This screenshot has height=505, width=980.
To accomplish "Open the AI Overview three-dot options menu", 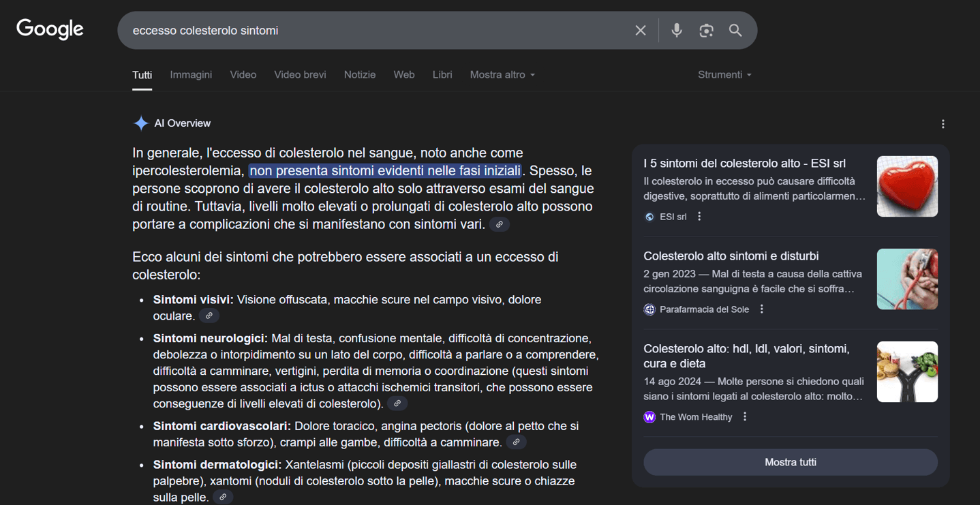I will pyautogui.click(x=943, y=124).
